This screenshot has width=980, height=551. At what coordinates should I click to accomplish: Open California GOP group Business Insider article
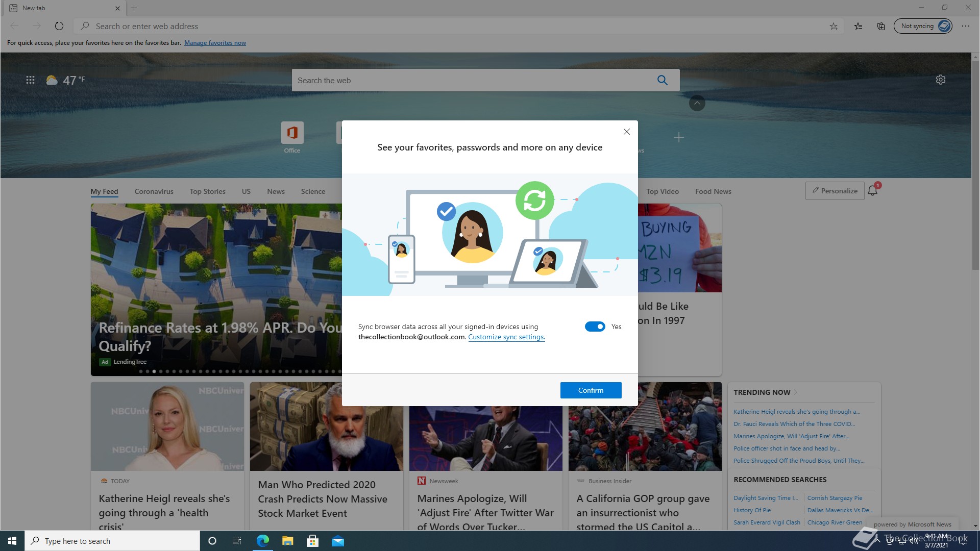tap(645, 456)
